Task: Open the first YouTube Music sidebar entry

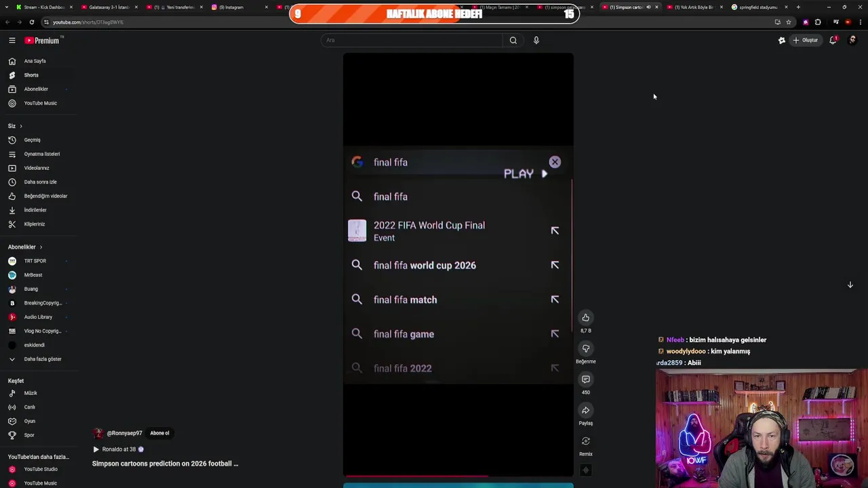Action: (x=39, y=103)
